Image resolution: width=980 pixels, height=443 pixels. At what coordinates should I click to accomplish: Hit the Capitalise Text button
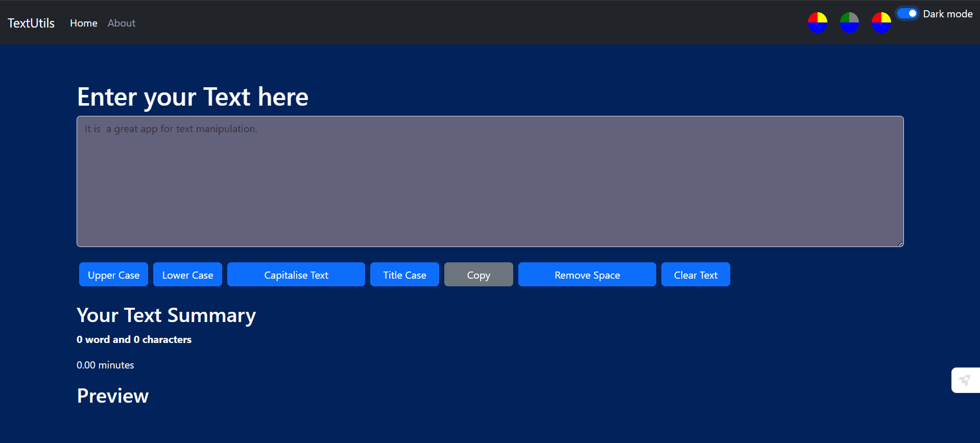pos(296,275)
